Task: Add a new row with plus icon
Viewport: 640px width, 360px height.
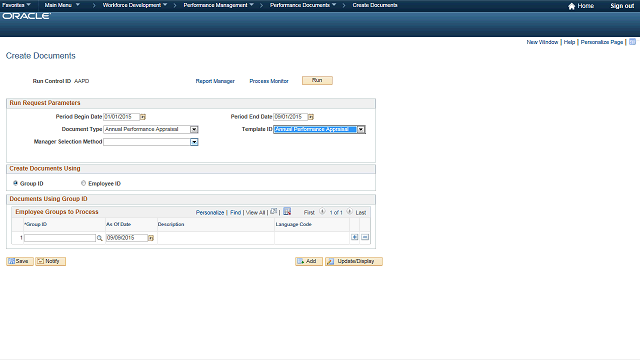Action: pos(354,237)
